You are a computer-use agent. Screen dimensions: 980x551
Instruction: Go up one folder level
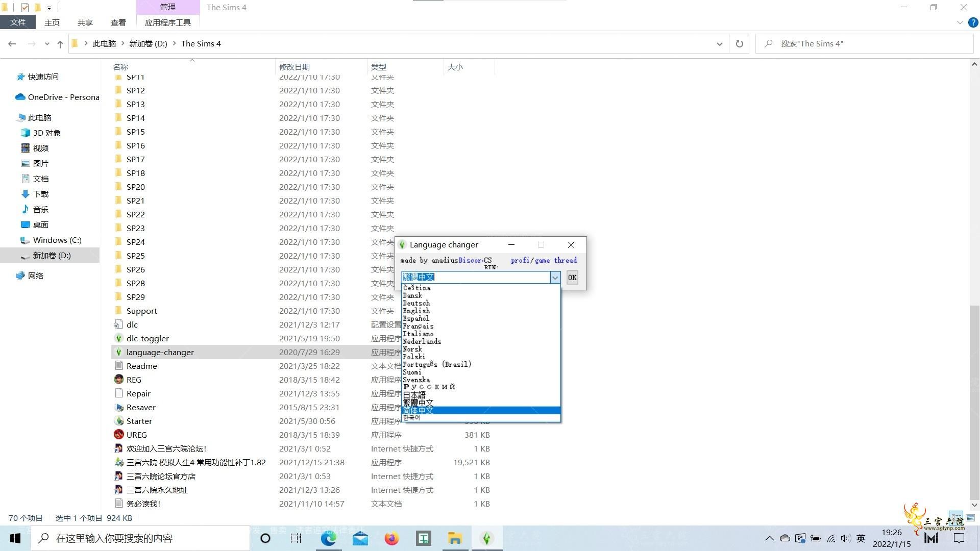point(60,44)
